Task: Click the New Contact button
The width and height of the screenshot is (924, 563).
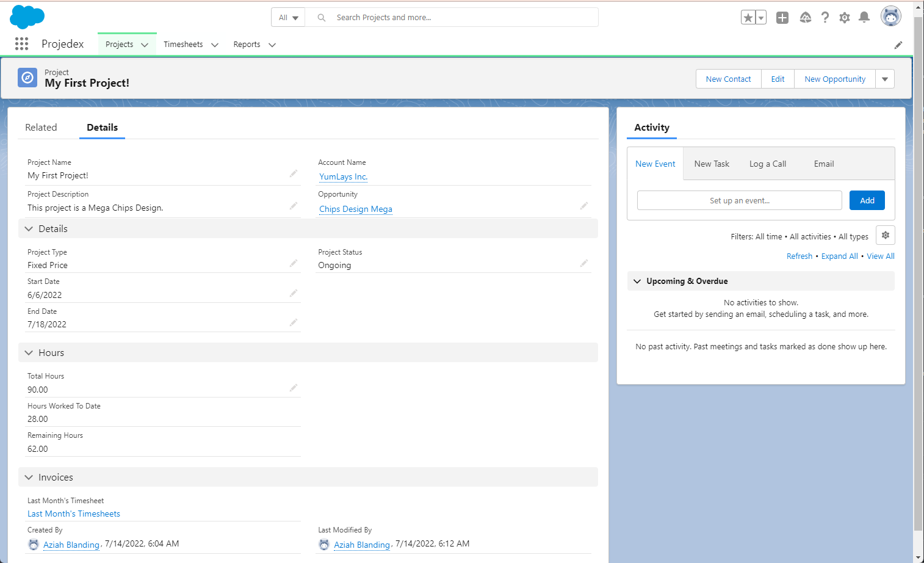Action: click(x=728, y=79)
